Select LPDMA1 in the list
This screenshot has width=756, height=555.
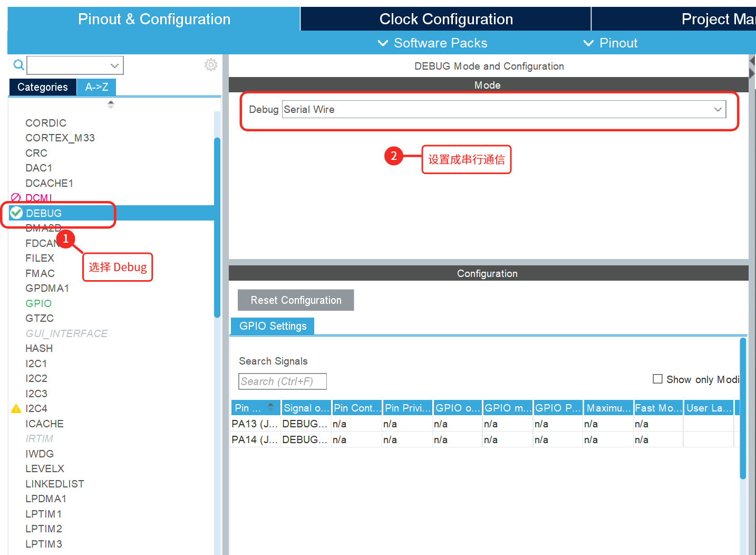tap(46, 499)
